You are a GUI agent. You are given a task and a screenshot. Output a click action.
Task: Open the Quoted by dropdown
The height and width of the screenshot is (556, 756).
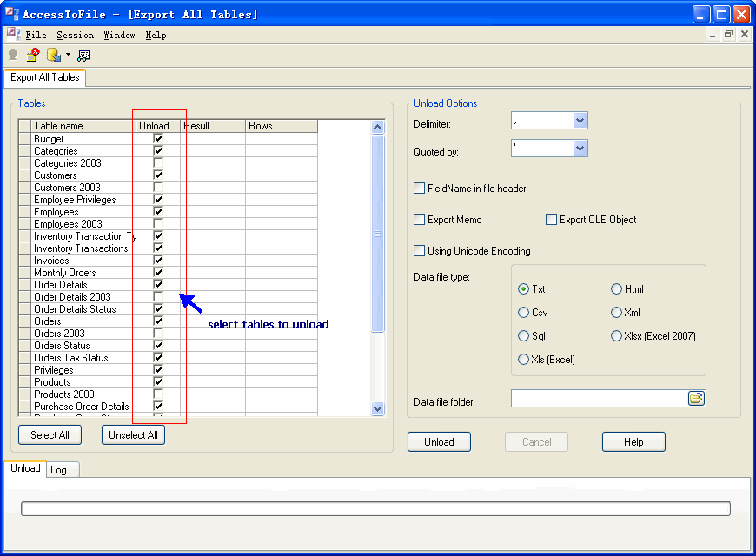(580, 148)
